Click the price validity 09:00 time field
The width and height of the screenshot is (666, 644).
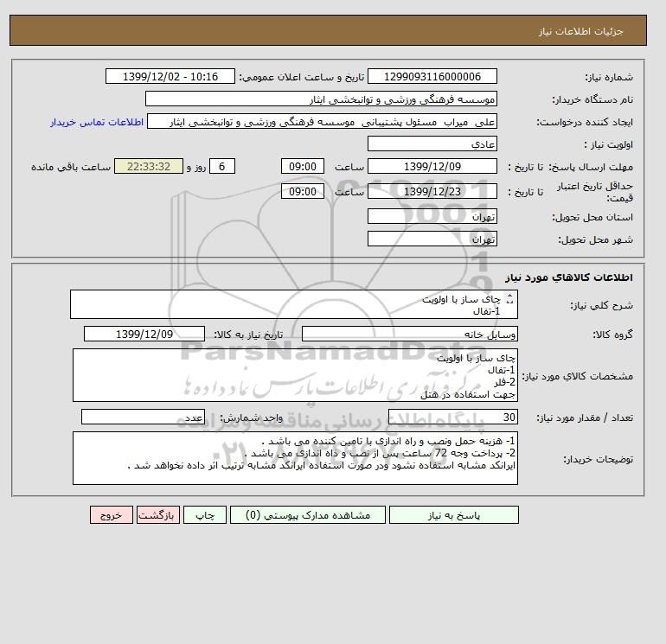303,191
